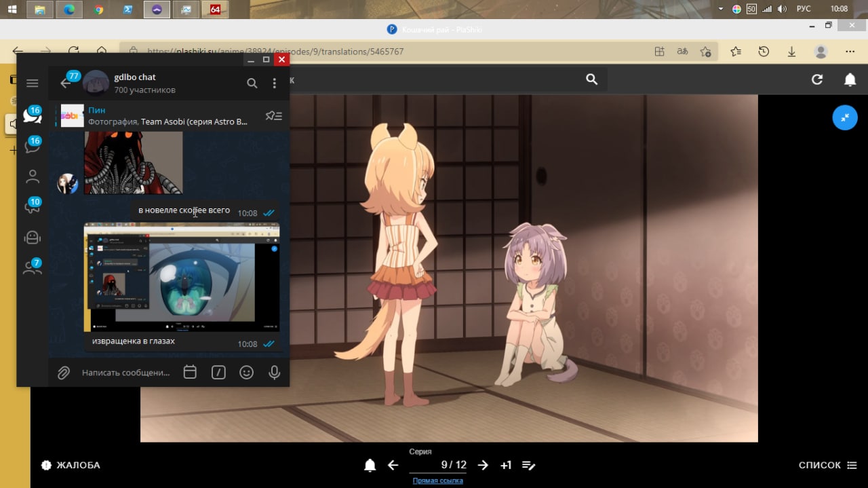Click the message input field

pos(125,372)
